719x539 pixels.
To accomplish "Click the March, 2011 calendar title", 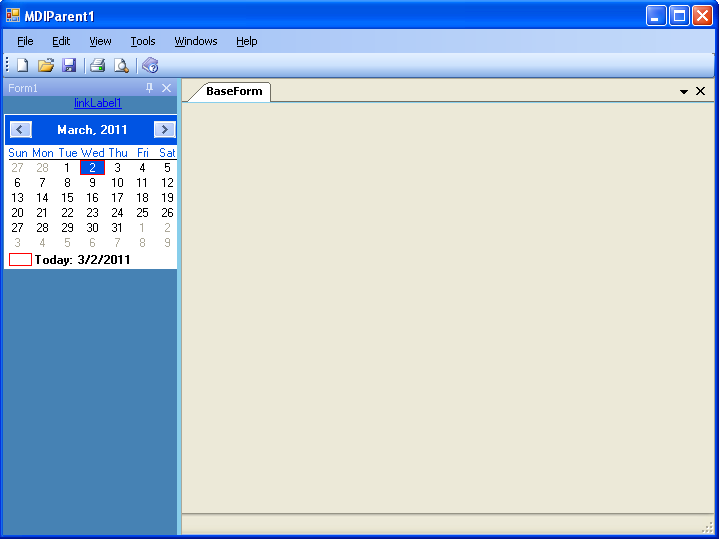I will 92,130.
